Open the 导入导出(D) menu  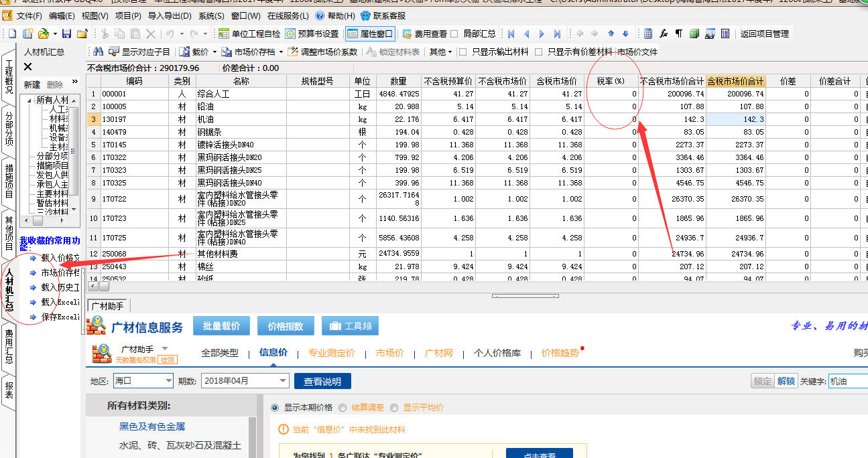click(169, 15)
